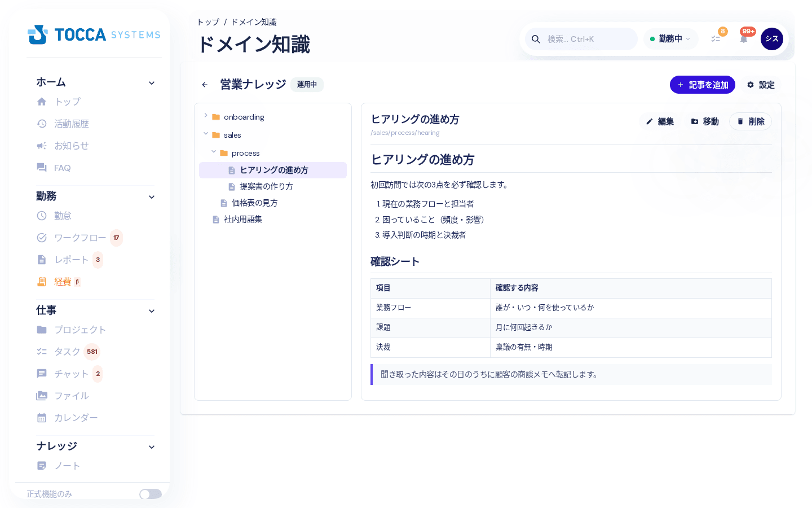812x508 pixels.
Task: Click list item 現在の業務フローと担当者
Action: click(428, 204)
